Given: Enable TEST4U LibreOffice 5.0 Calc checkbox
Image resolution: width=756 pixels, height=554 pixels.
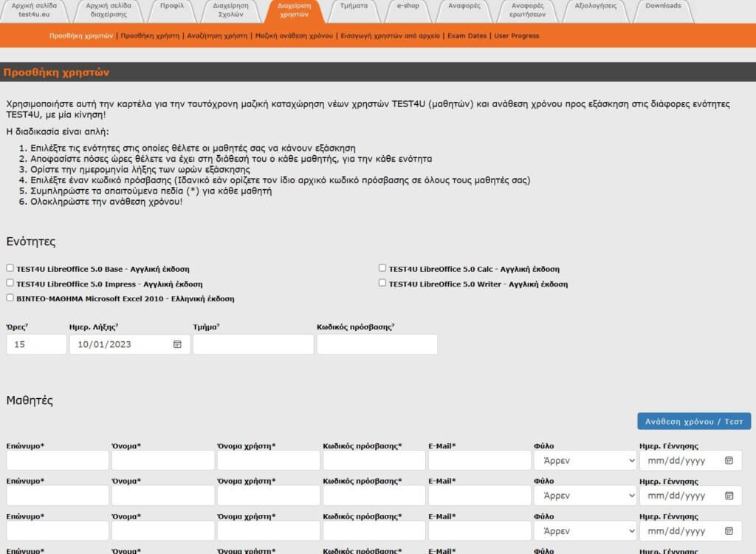Looking at the screenshot, I should (x=382, y=269).
